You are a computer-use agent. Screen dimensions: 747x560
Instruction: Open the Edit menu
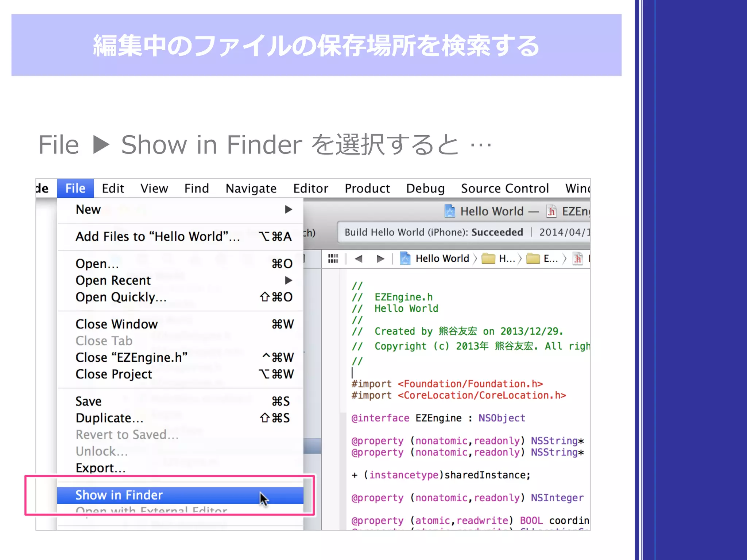pos(113,188)
